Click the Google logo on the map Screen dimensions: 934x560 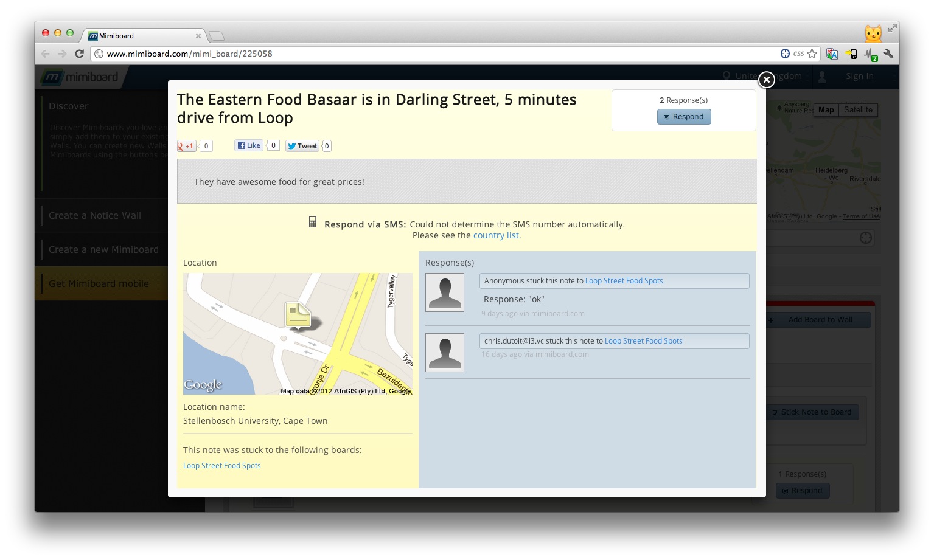point(203,385)
